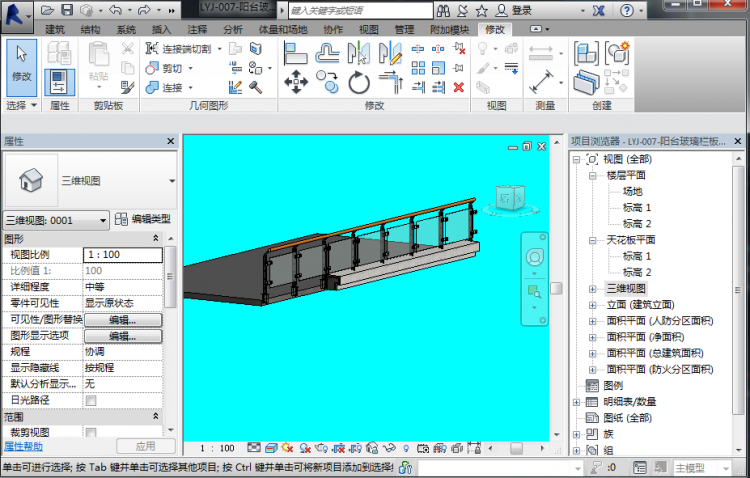Click 编辑 button for 图形显示选项

pos(122,336)
